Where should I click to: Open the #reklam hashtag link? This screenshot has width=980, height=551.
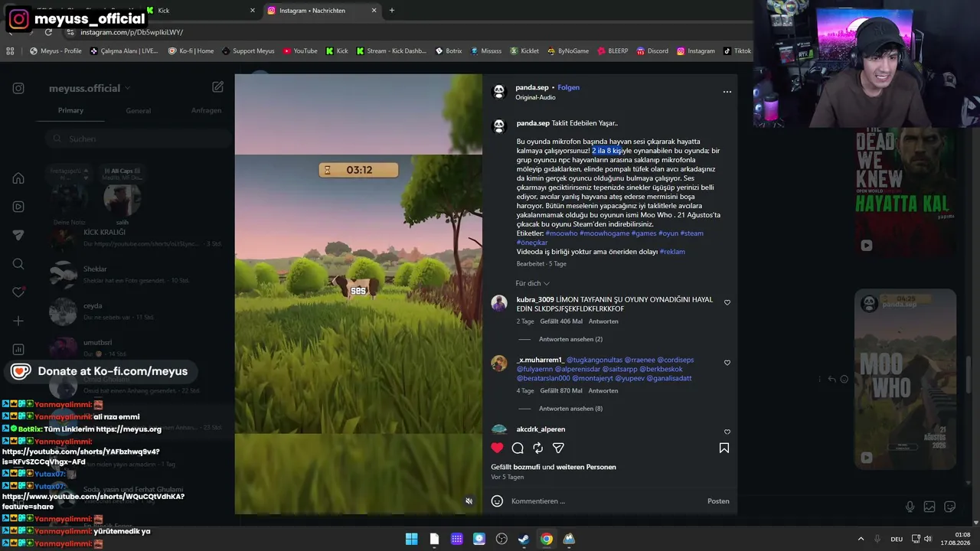pyautogui.click(x=672, y=252)
